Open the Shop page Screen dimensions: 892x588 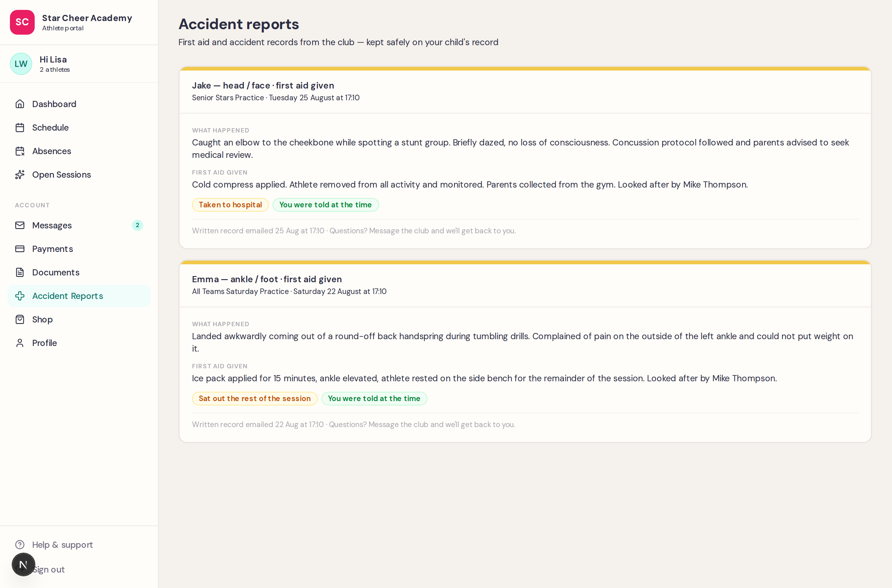[x=79, y=319]
